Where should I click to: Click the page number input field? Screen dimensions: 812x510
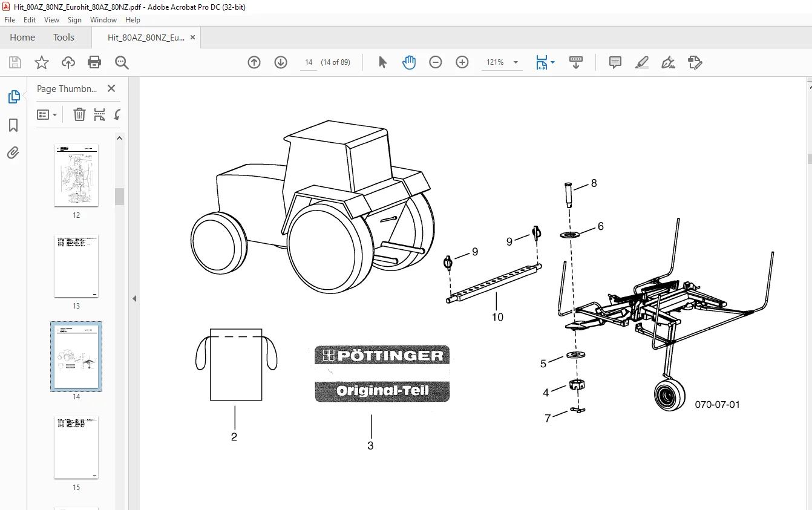[x=309, y=62]
